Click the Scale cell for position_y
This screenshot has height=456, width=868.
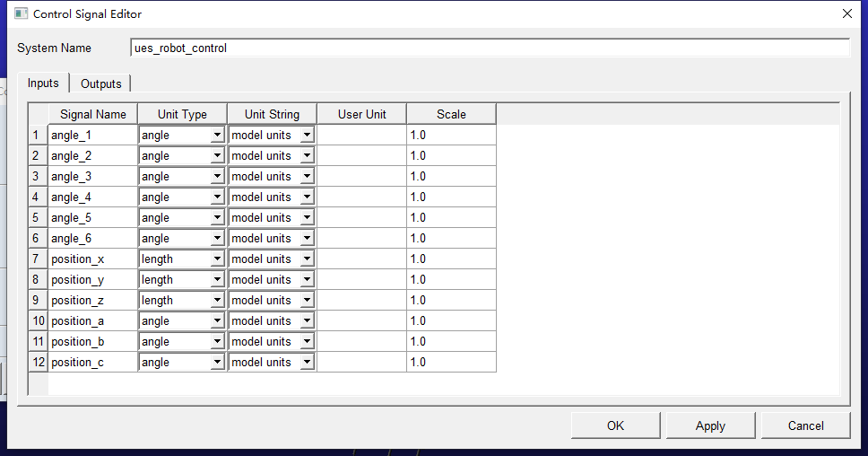(x=451, y=280)
